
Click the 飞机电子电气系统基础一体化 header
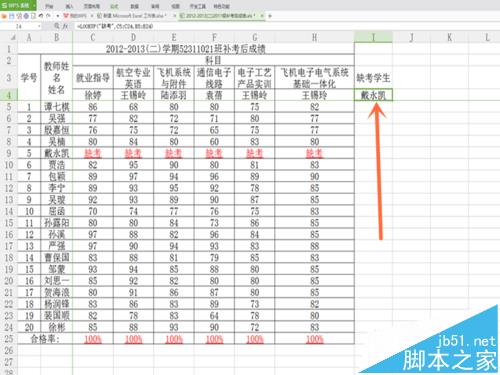tap(315, 78)
